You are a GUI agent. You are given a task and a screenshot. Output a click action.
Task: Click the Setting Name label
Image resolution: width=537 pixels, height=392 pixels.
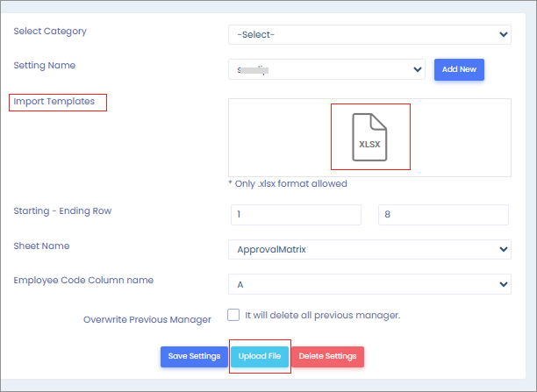click(45, 65)
